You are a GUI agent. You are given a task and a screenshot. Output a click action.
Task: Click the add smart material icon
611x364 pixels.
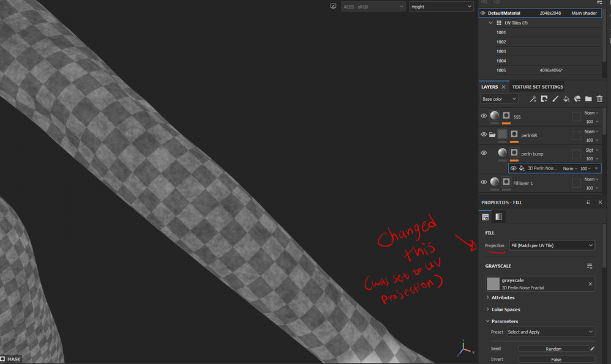click(x=577, y=99)
